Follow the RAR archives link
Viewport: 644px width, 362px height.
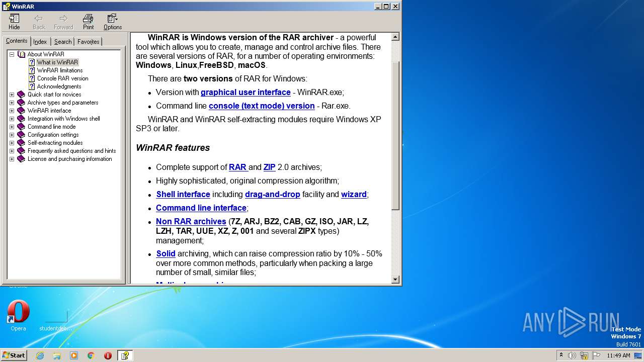click(238, 167)
